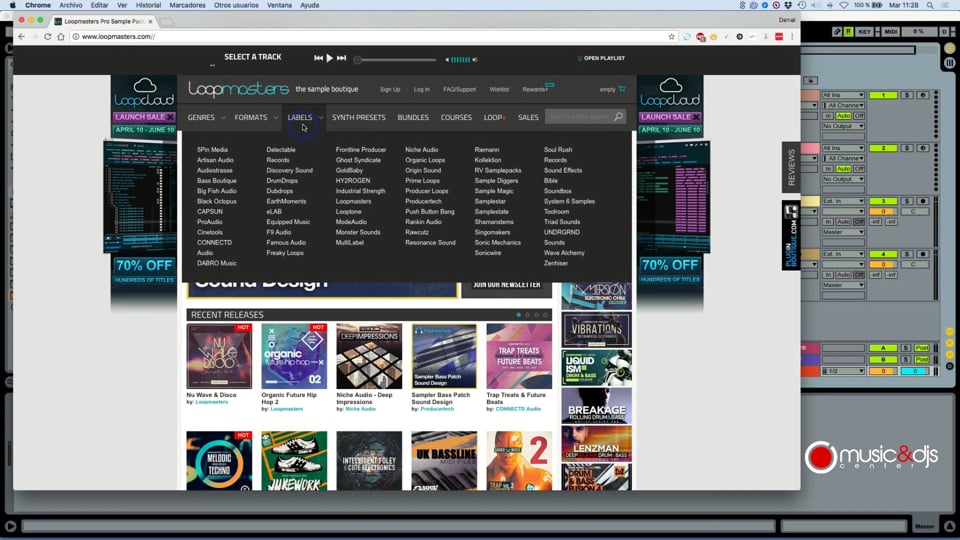The width and height of the screenshot is (960, 540).
Task: Open master track '1/2' output dropdown
Action: click(x=843, y=371)
